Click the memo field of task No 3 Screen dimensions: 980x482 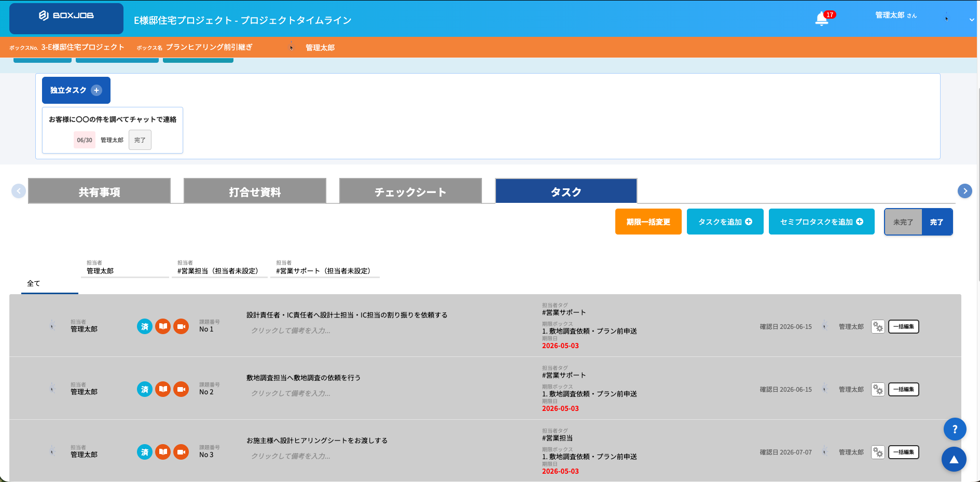coord(291,456)
